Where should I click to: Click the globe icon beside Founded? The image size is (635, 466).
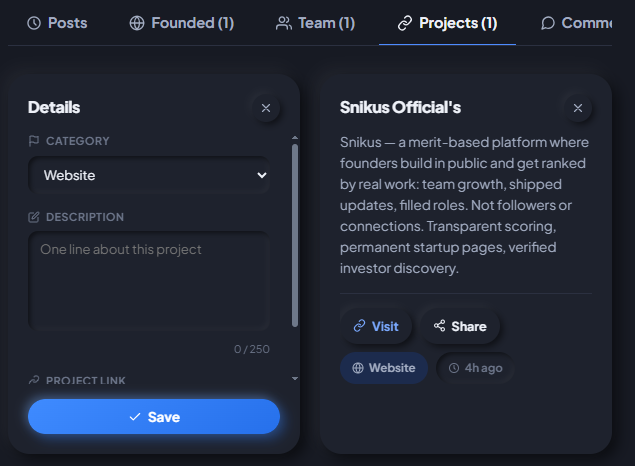click(137, 23)
